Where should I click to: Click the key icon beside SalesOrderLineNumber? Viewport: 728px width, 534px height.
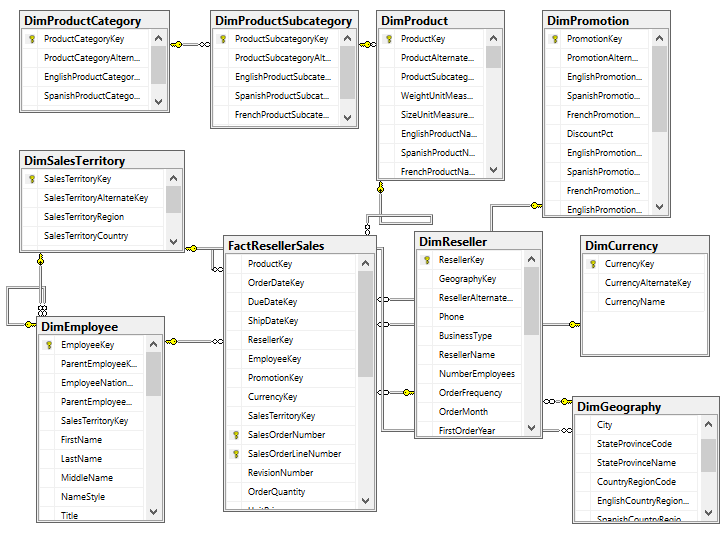click(x=236, y=454)
